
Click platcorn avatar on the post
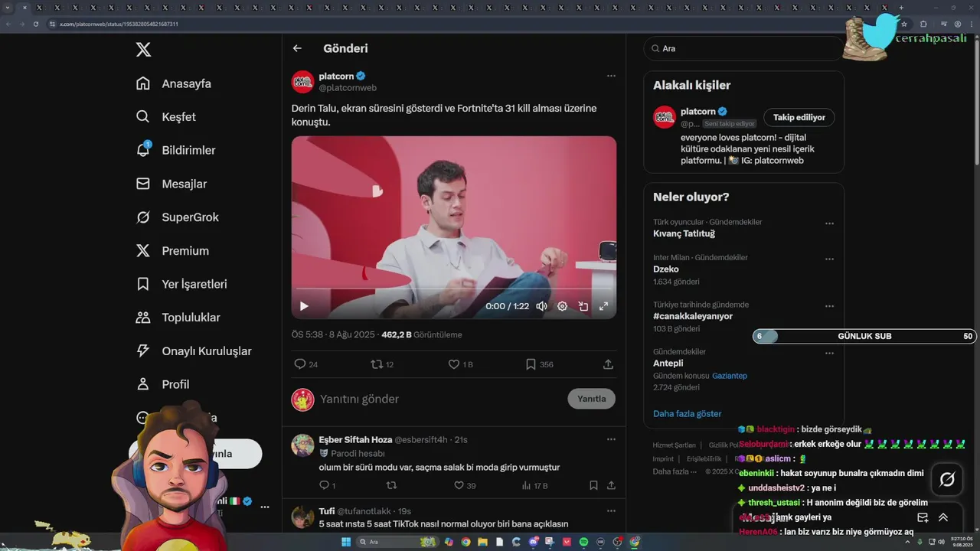point(303,82)
